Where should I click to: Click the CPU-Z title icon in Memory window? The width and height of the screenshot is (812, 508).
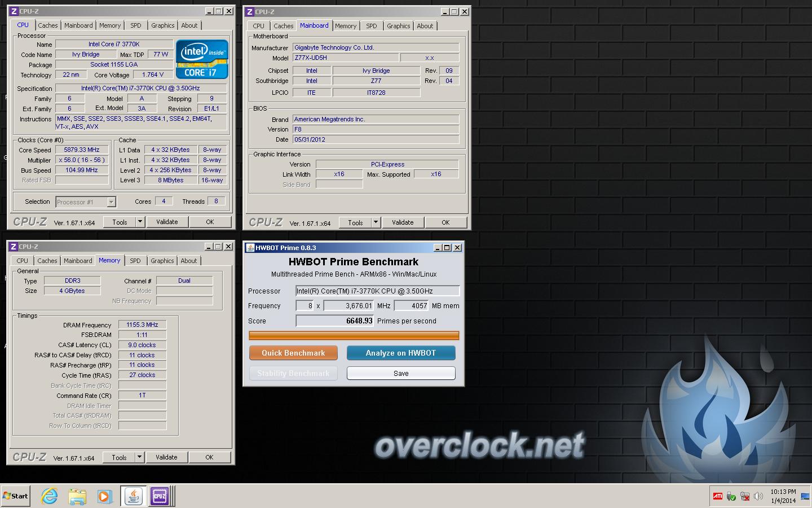(x=14, y=247)
